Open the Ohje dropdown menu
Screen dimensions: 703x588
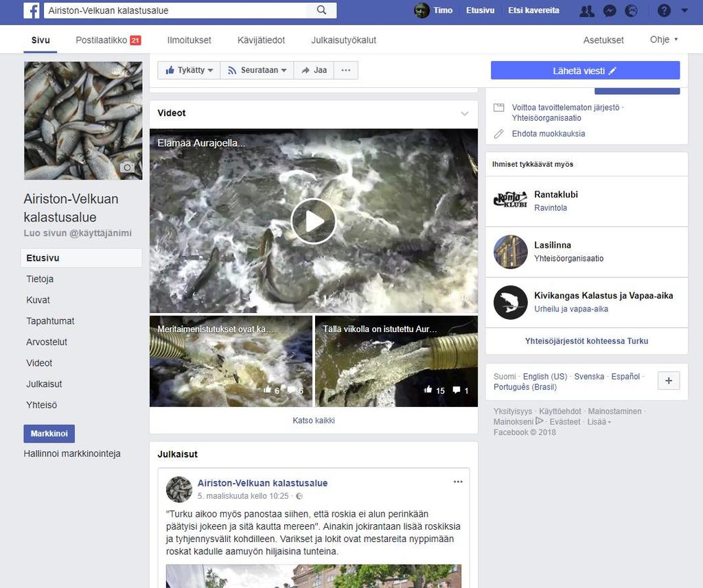[664, 39]
